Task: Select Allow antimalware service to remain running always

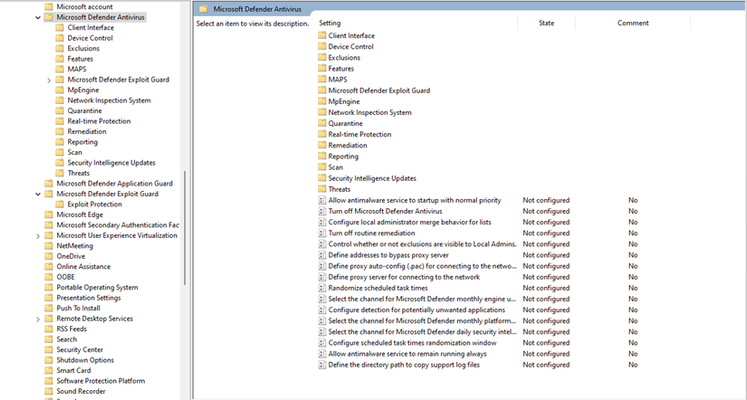Action: click(407, 354)
